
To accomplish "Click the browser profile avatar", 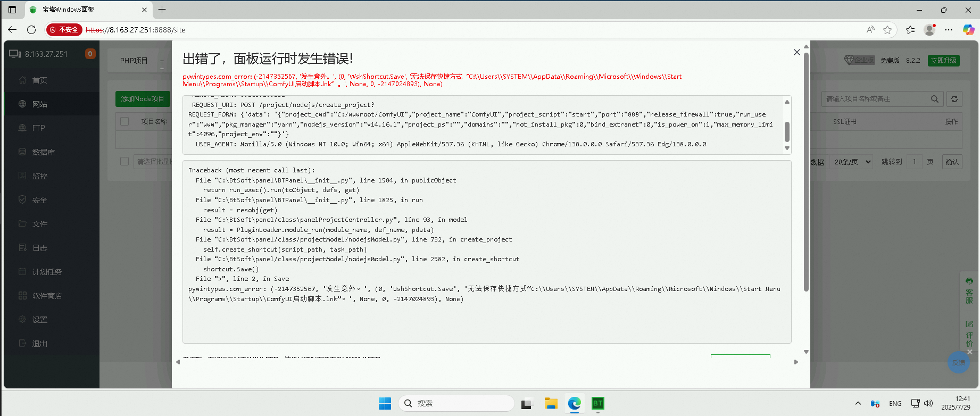I will pos(929,30).
